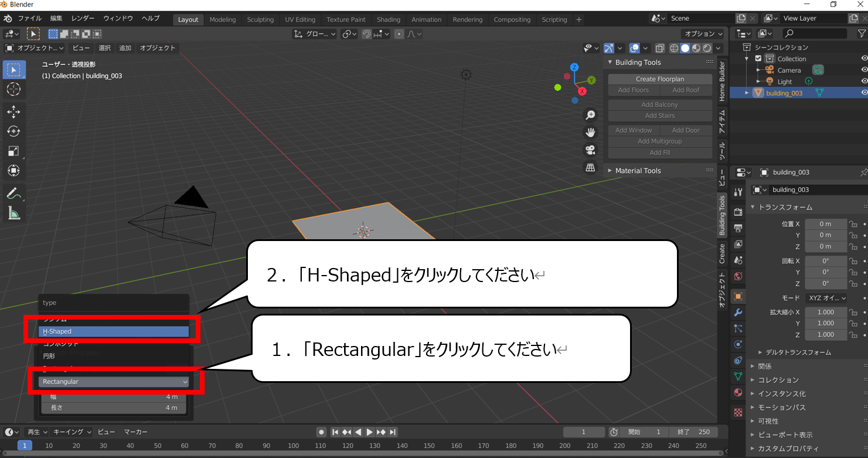Switch perspective/orthographic with grid icon
The height and width of the screenshot is (458, 868).
click(x=591, y=167)
